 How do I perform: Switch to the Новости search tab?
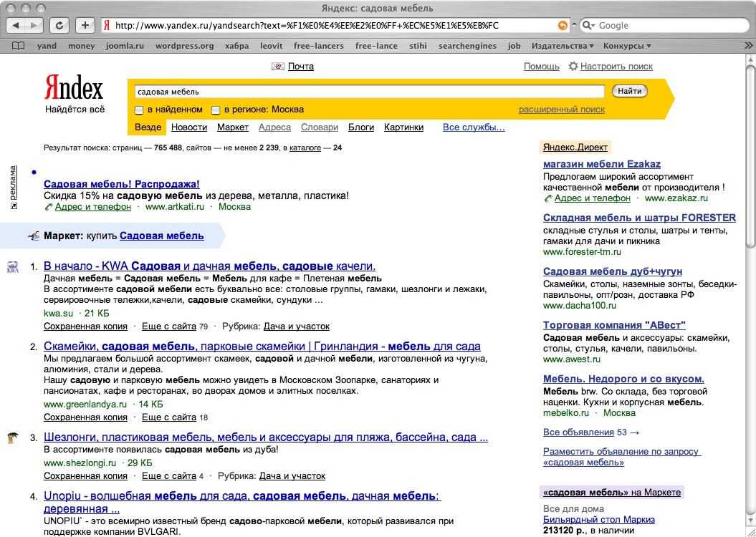coord(189,127)
